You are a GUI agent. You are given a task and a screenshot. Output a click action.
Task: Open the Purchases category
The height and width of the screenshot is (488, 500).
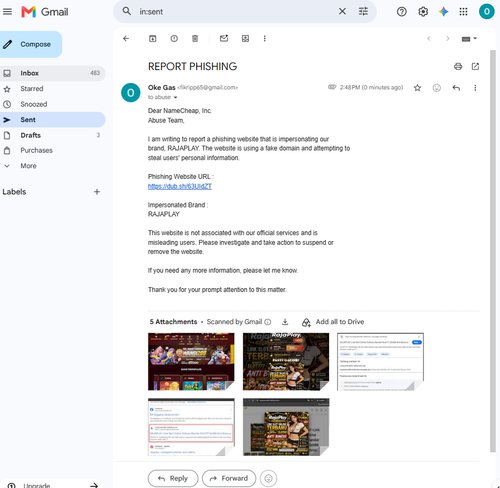click(52, 150)
